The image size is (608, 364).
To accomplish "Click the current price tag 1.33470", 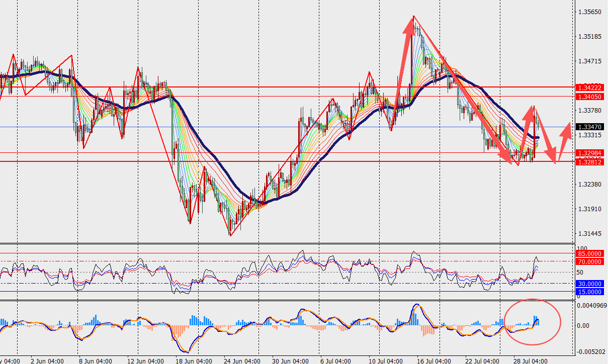I will point(590,127).
